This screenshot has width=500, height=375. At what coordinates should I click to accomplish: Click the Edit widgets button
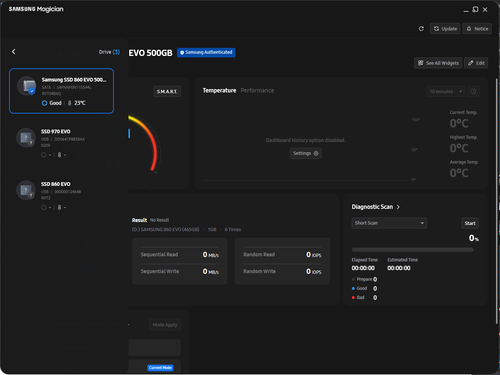476,63
